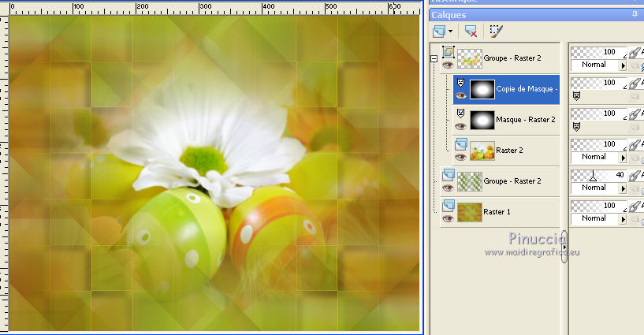Viewport: 644px width, 335px height.
Task: Collapse the top Groupe - Raster 2 group
Action: point(434,58)
